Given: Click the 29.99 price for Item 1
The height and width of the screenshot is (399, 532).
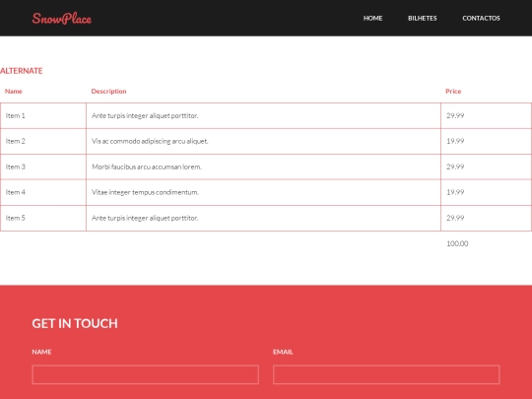Looking at the screenshot, I should pos(455,115).
